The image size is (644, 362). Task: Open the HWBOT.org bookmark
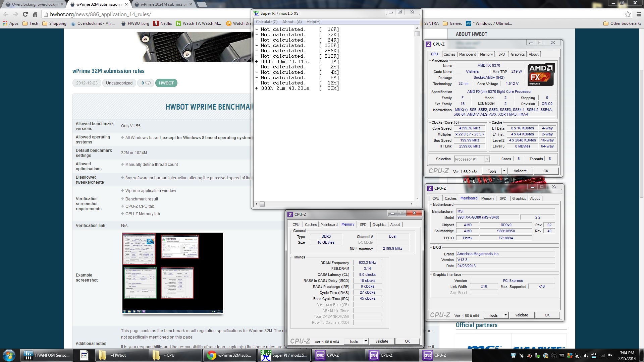click(x=135, y=23)
